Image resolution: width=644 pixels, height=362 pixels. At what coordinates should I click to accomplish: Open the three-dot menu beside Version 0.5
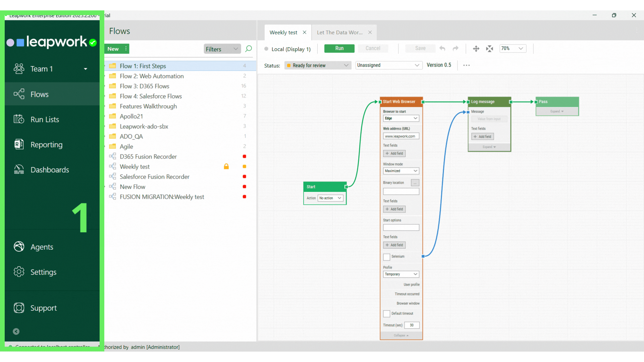point(466,65)
